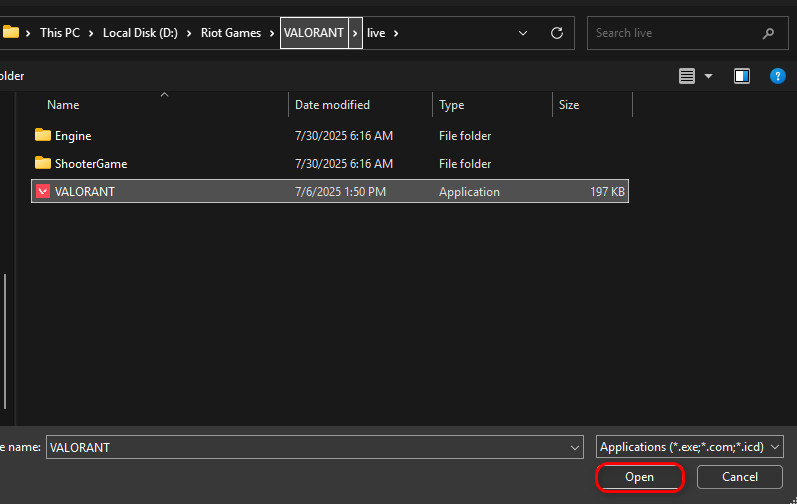Select the Engine folder name
Image resolution: width=797 pixels, height=504 pixels.
73,136
